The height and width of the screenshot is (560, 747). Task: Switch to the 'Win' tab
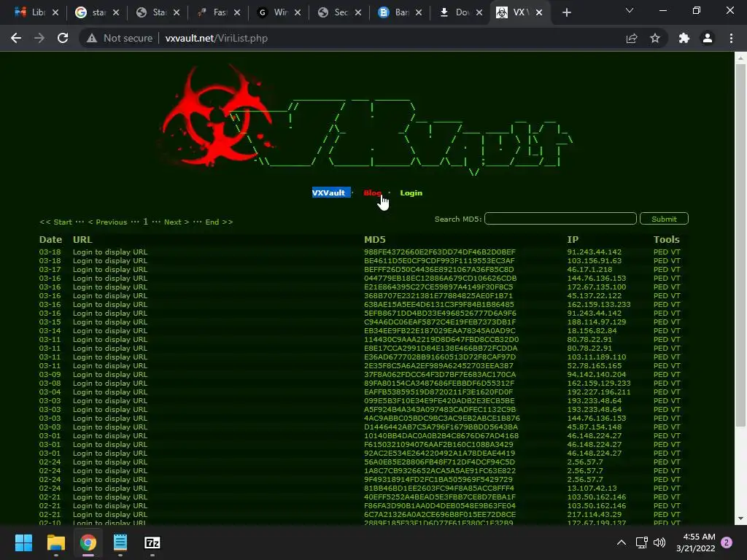[x=275, y=12]
